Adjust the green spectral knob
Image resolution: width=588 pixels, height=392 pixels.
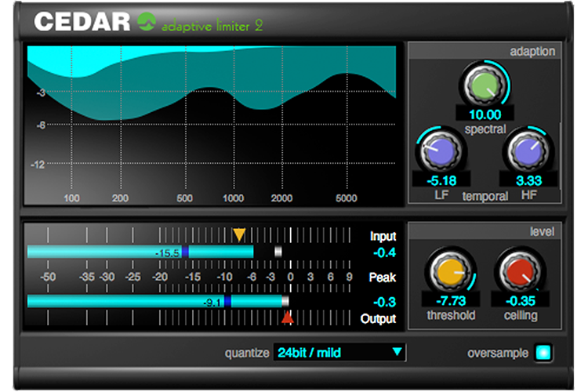pos(485,85)
